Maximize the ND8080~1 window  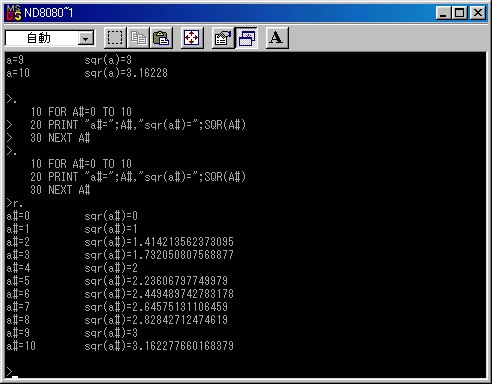460,13
